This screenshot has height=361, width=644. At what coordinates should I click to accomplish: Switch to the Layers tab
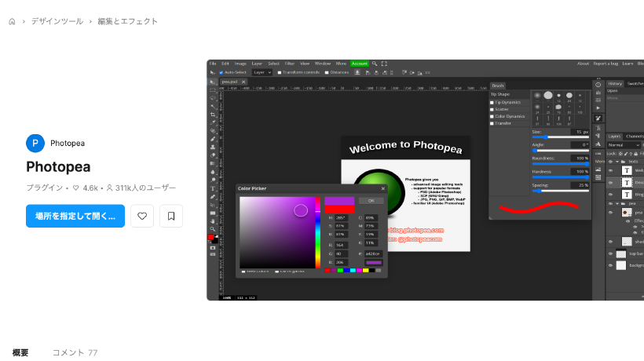614,137
